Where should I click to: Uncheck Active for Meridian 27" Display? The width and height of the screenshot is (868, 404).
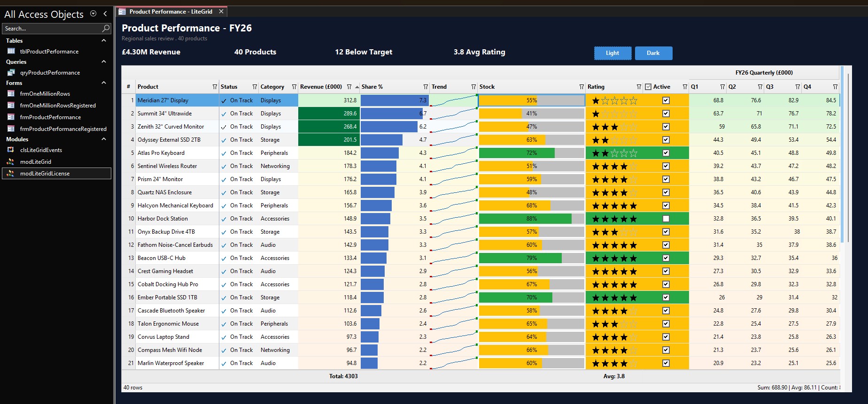[x=666, y=100]
